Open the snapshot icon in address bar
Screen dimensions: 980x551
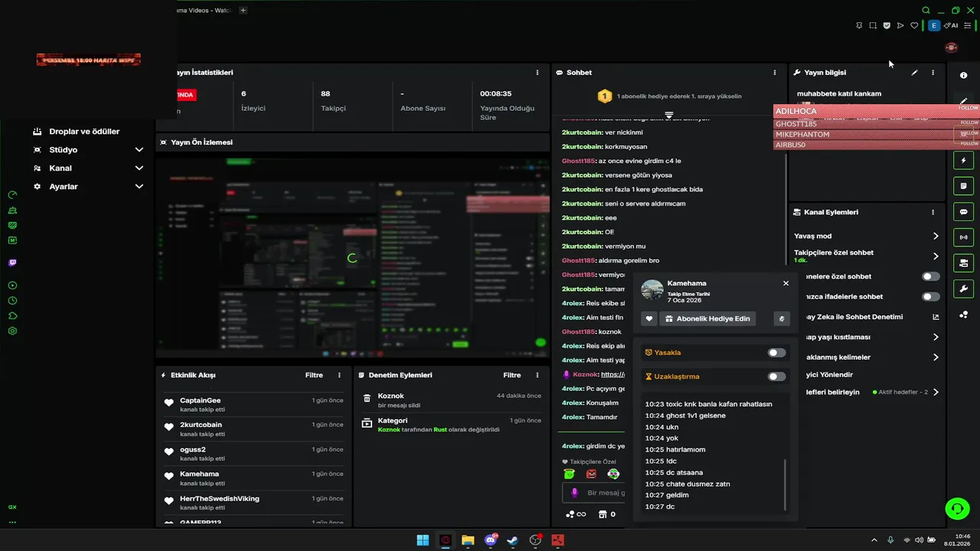[873, 25]
